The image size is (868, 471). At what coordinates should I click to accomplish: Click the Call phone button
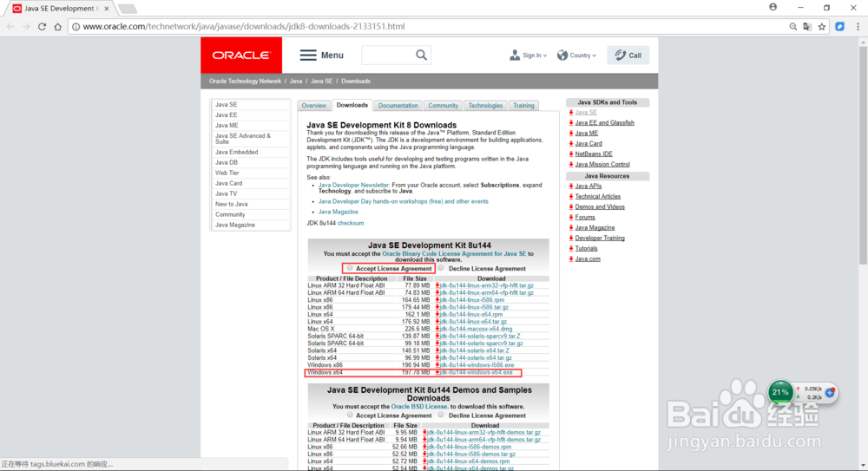[628, 56]
